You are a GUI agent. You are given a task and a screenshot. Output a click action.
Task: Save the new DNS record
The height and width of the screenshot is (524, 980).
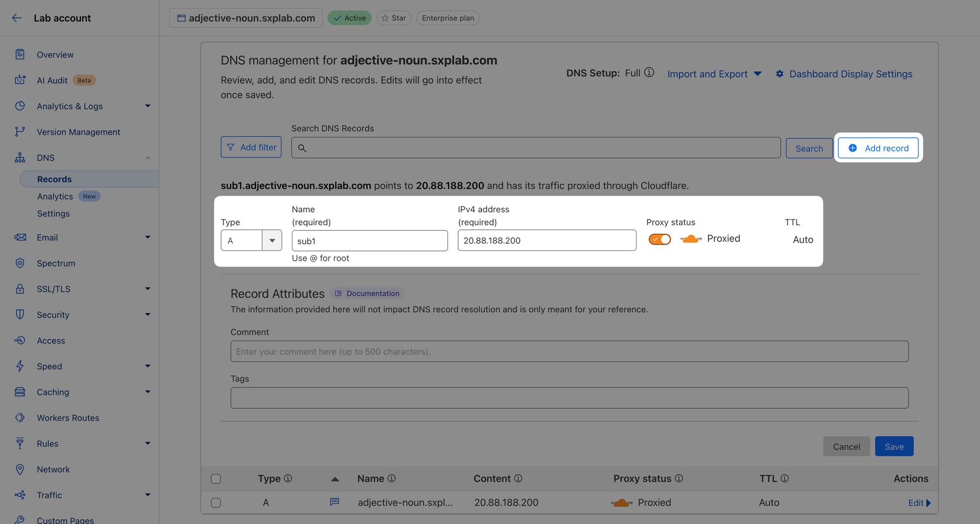(894, 446)
